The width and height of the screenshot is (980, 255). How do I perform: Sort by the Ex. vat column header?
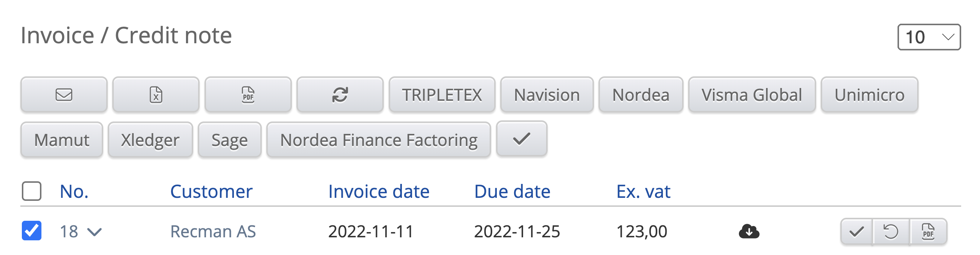(x=643, y=191)
